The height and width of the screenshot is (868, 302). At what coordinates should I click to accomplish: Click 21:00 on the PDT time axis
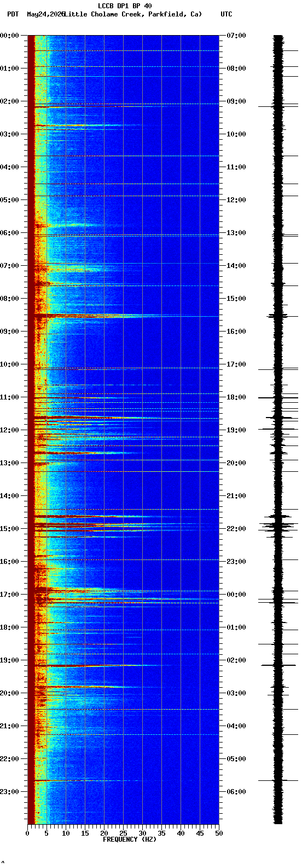click(10, 726)
